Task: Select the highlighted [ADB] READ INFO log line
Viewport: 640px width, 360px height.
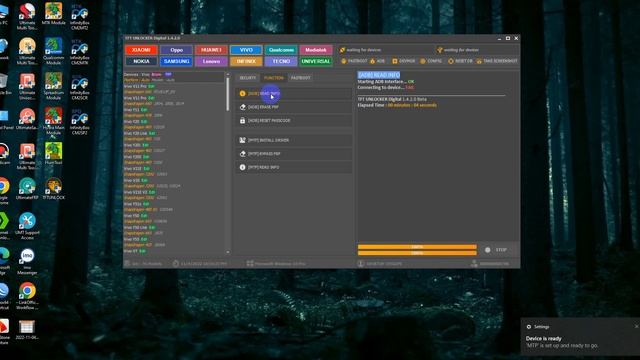Action: click(x=379, y=75)
